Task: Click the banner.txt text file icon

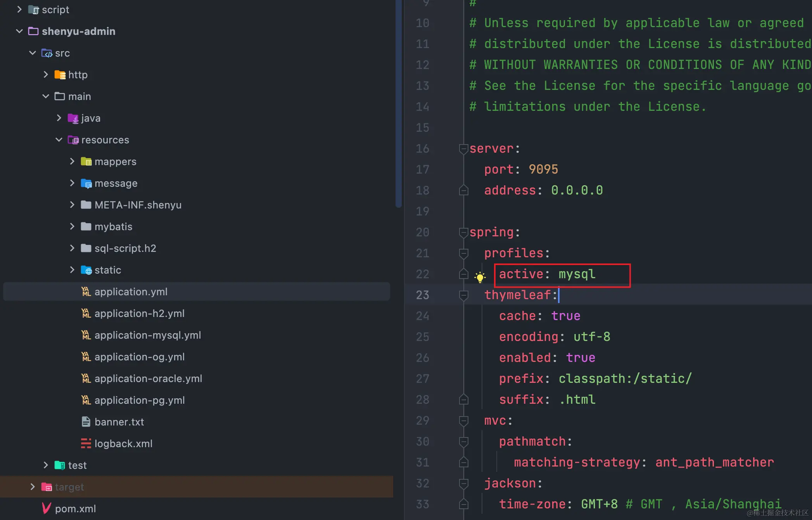Action: pyautogui.click(x=86, y=422)
